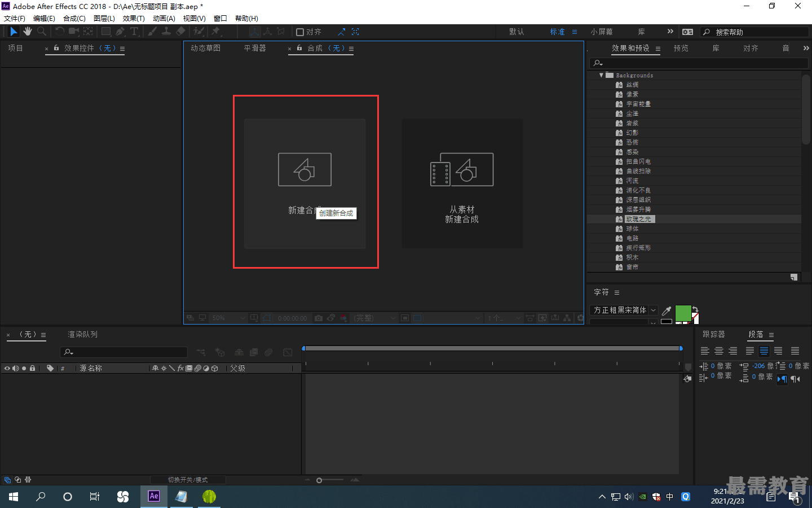The image size is (812, 508).
Task: Open the 标准 workspace menu icon
Action: [x=575, y=32]
